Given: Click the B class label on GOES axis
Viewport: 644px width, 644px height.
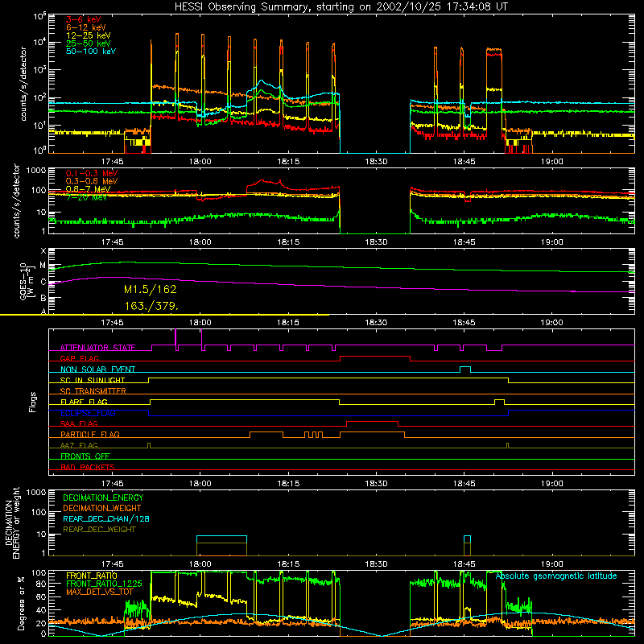Looking at the screenshot, I should tap(43, 298).
